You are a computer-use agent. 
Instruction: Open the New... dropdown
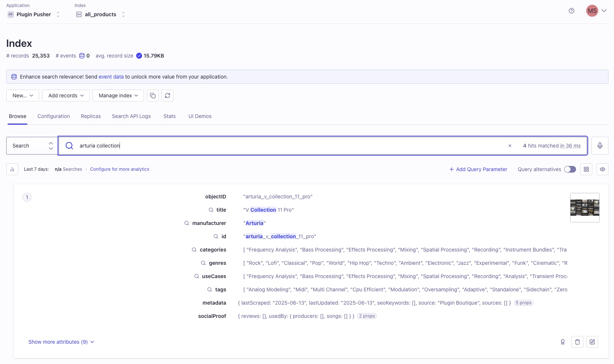click(x=23, y=96)
